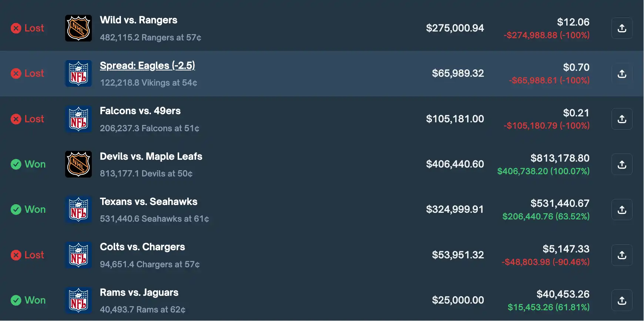
Task: Open the Colts vs. Chargers market
Action: 142,247
